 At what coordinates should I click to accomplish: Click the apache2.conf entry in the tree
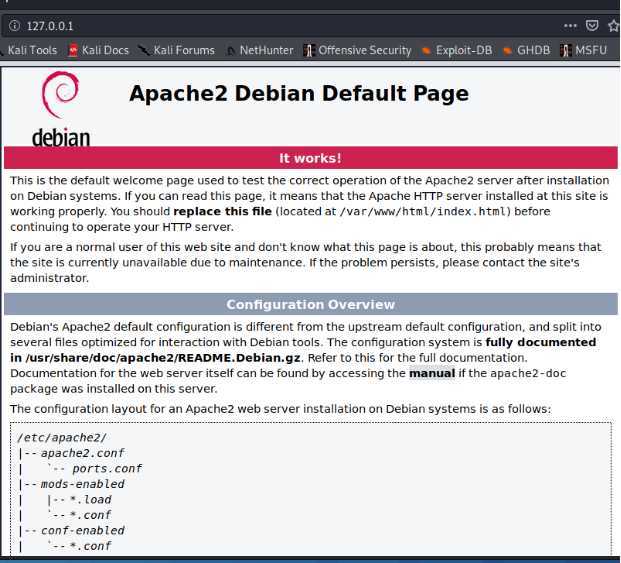coord(82,453)
